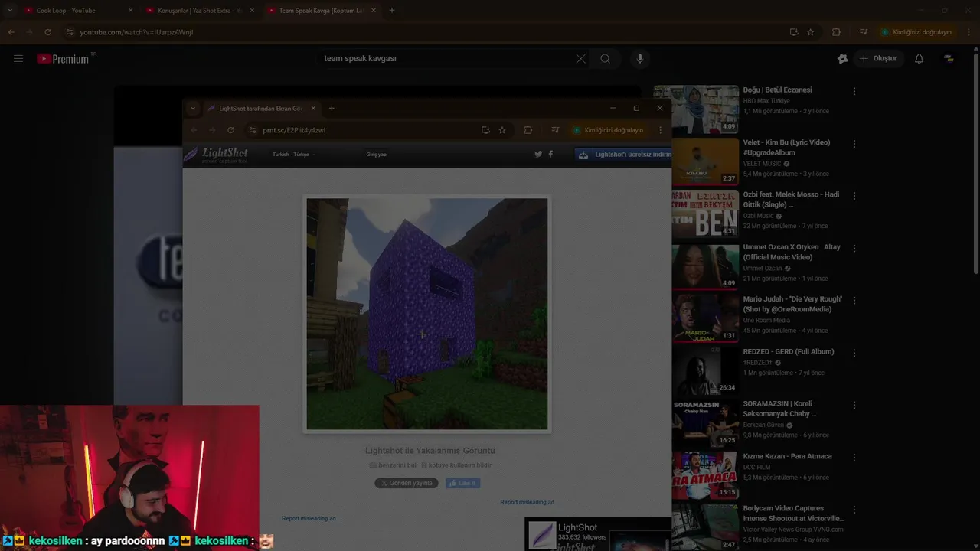The width and height of the screenshot is (980, 551).
Task: Open extensions puzzle icon in YouTube window
Action: [x=836, y=32]
